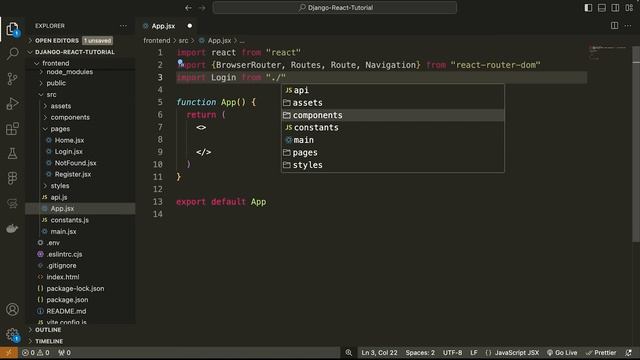Open the Manage gear icon
The width and height of the screenshot is (640, 360).
point(12,335)
